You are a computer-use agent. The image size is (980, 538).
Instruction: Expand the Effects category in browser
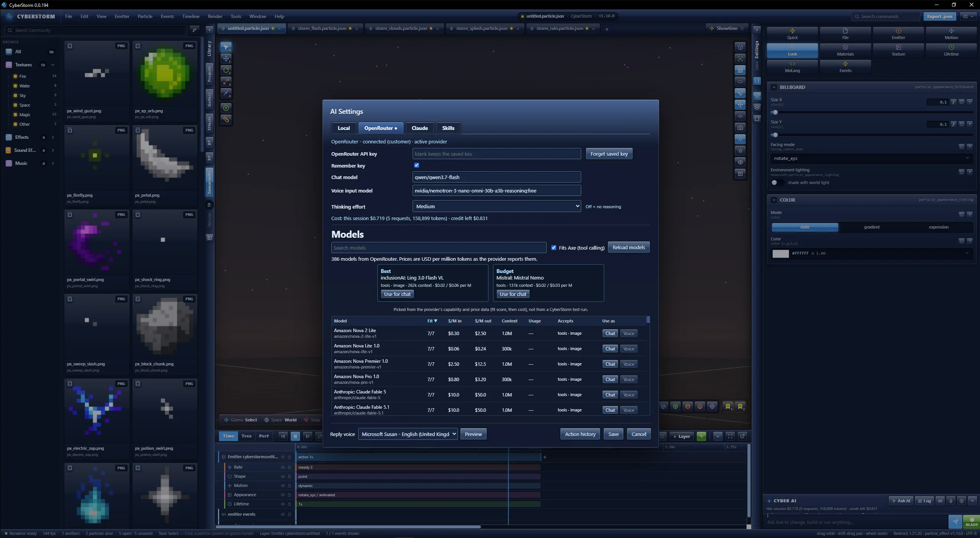(53, 137)
